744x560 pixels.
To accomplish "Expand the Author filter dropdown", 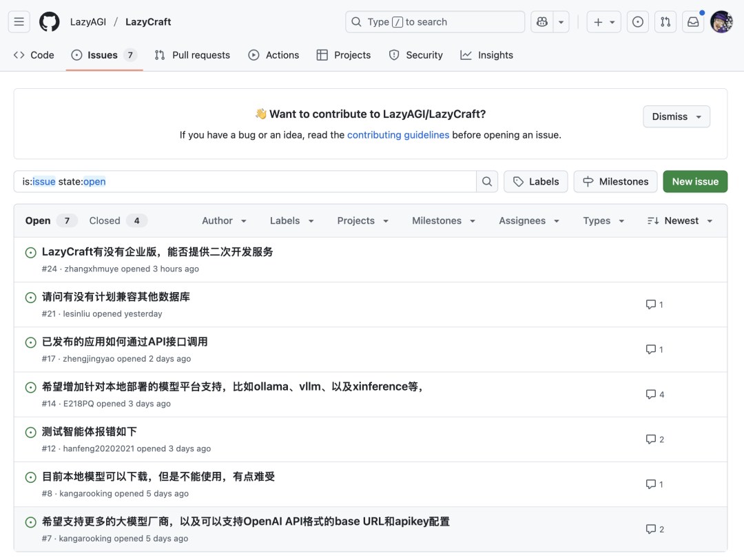I will 225,221.
